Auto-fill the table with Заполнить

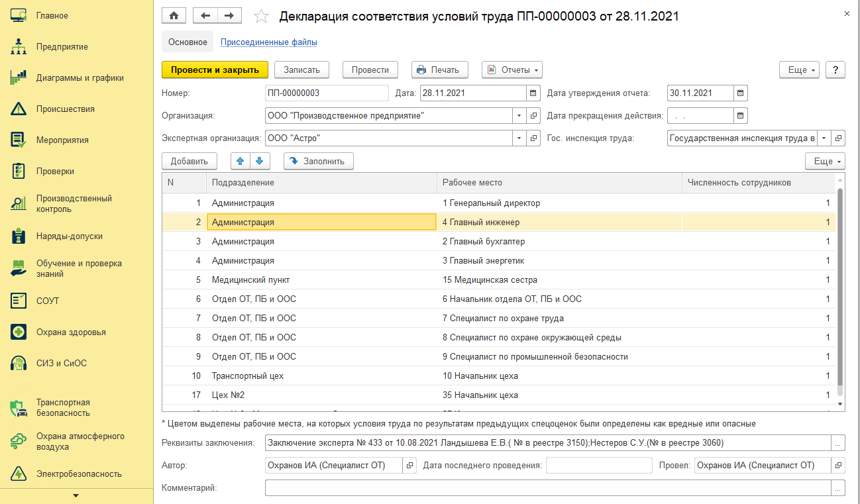coord(319,161)
